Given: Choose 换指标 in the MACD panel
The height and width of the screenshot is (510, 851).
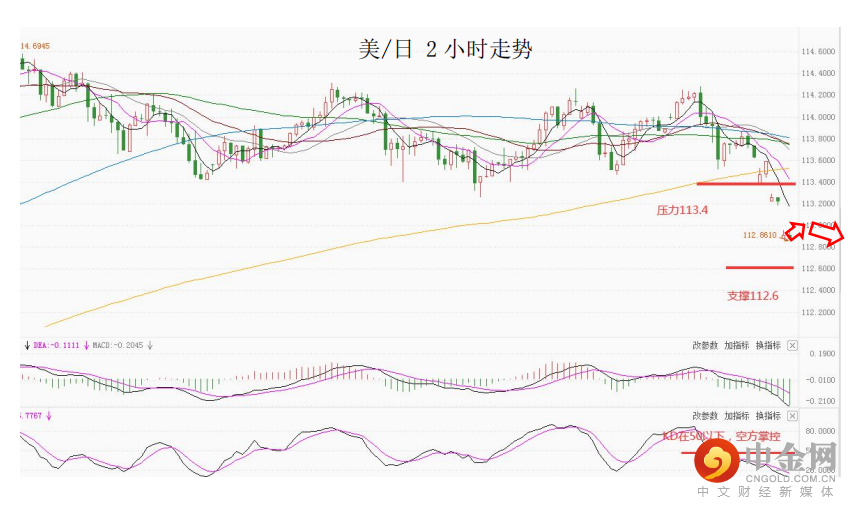Looking at the screenshot, I should pos(767,345).
